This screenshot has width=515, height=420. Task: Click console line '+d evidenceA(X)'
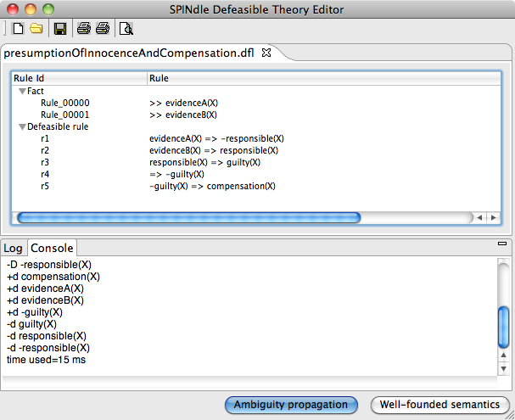(45, 288)
